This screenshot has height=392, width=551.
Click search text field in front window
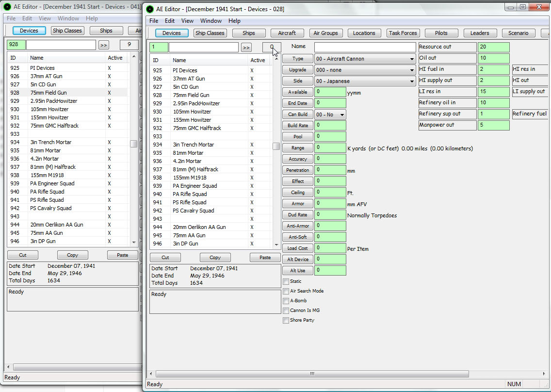[203, 48]
